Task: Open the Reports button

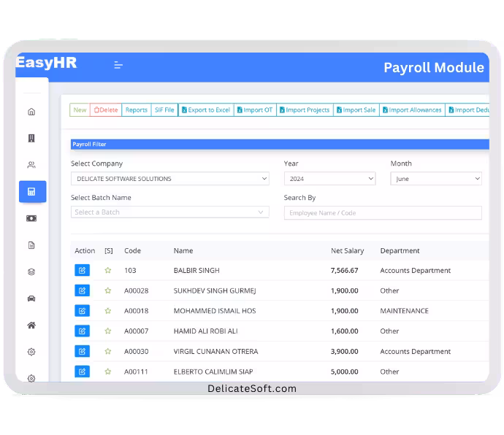Action: click(137, 110)
